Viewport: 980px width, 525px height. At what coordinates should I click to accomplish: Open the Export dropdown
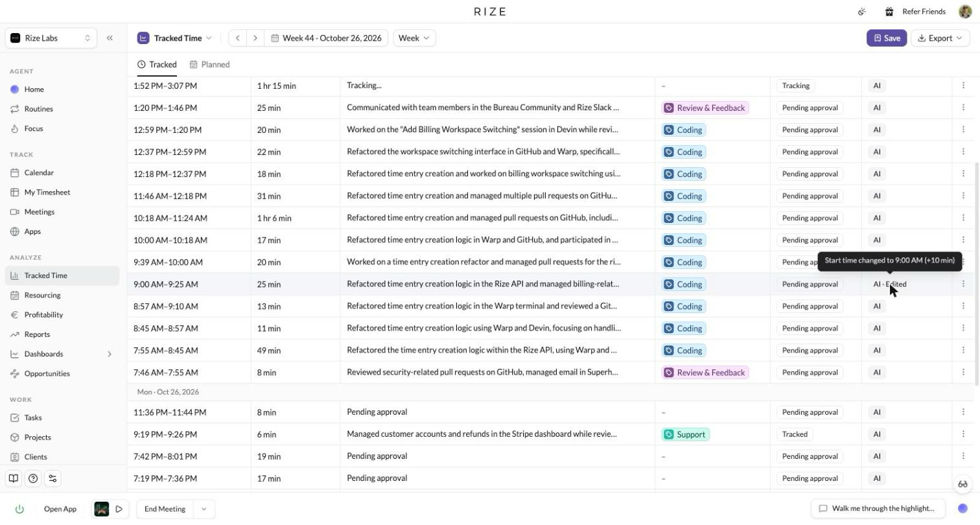940,38
